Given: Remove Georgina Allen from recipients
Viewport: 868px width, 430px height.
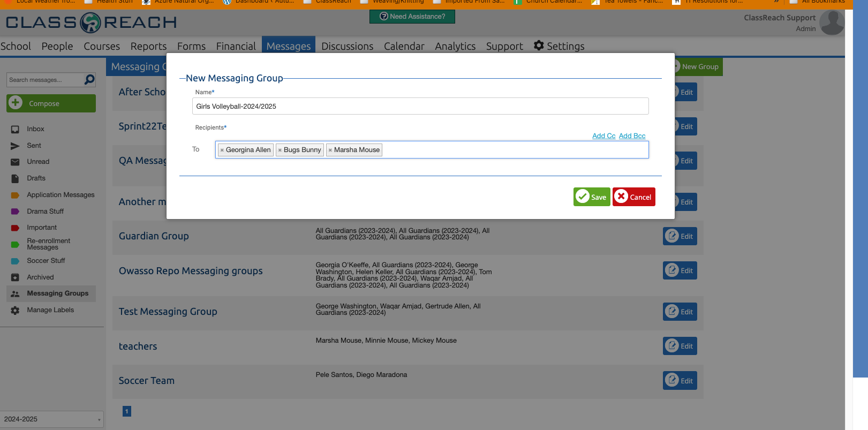Looking at the screenshot, I should (222, 150).
